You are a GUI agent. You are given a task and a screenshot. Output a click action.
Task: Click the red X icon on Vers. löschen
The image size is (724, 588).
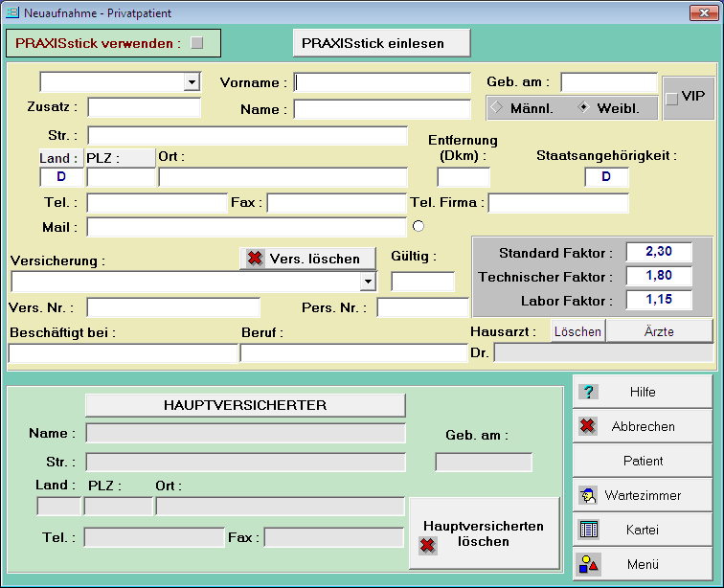click(255, 259)
